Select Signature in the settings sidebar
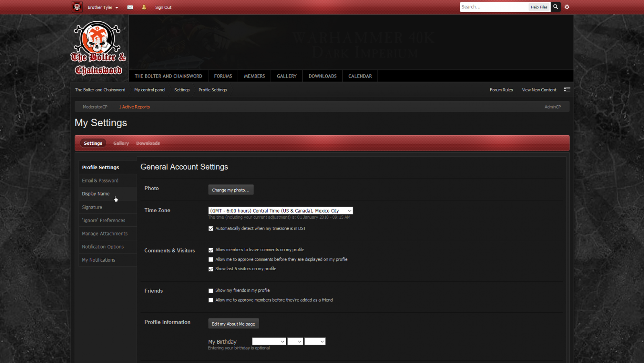Screen dimensions: 644x363 (x=92, y=207)
